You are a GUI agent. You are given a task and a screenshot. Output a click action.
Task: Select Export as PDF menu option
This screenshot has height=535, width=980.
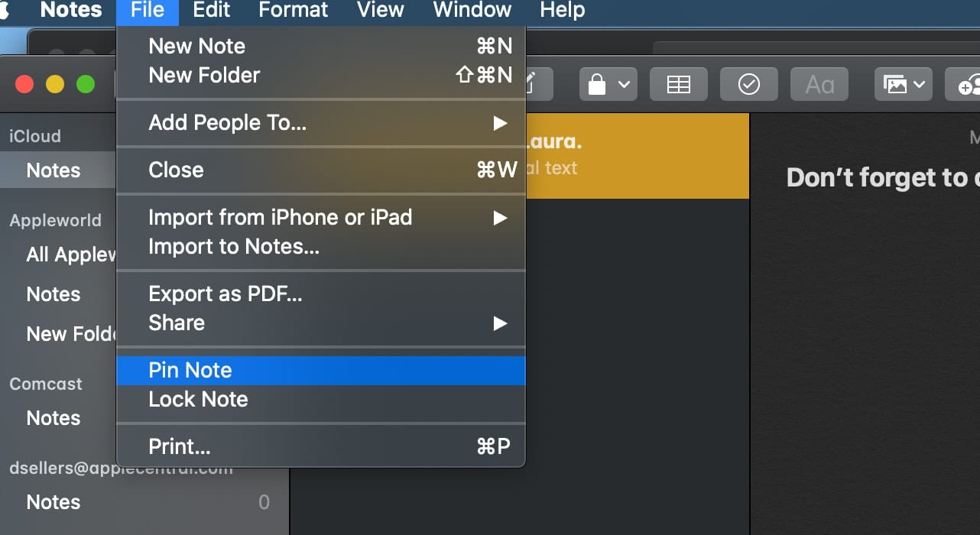(226, 294)
